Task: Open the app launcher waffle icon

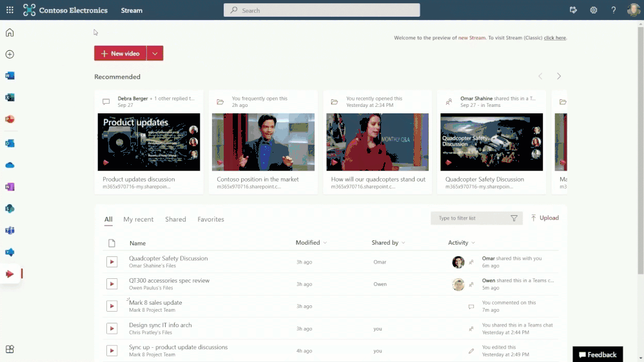Action: pyautogui.click(x=10, y=10)
